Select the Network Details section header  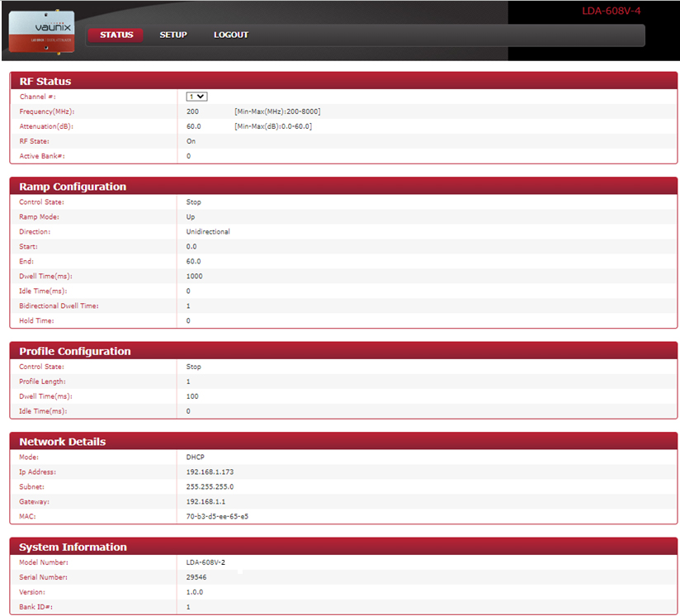[x=62, y=442]
